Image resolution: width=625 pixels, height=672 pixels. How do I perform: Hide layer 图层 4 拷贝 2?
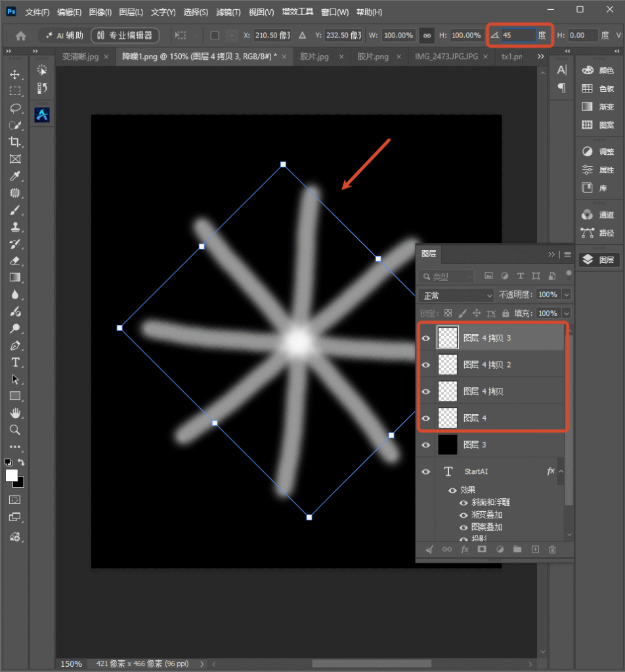click(x=425, y=365)
